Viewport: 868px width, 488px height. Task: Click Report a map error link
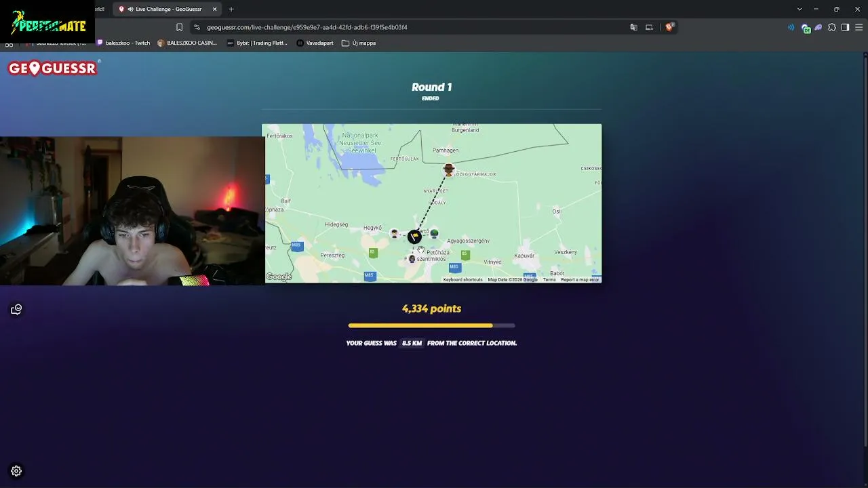(x=580, y=280)
